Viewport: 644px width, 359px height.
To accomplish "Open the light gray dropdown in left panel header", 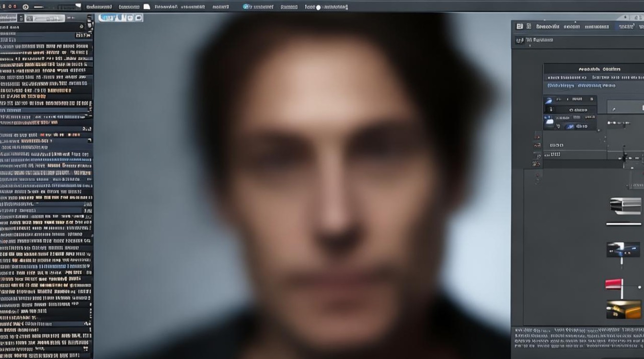I will (x=45, y=18).
